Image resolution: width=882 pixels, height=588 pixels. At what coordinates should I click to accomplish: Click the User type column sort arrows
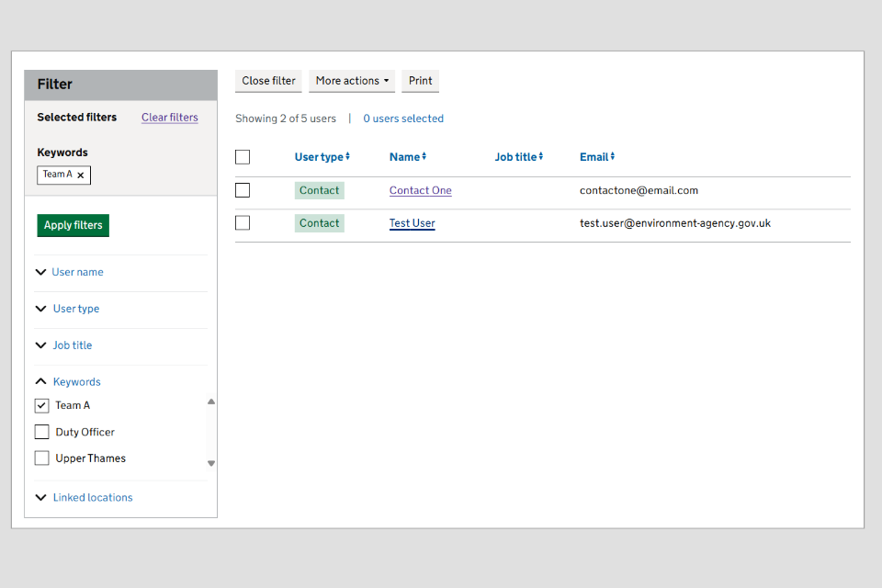[x=347, y=157]
